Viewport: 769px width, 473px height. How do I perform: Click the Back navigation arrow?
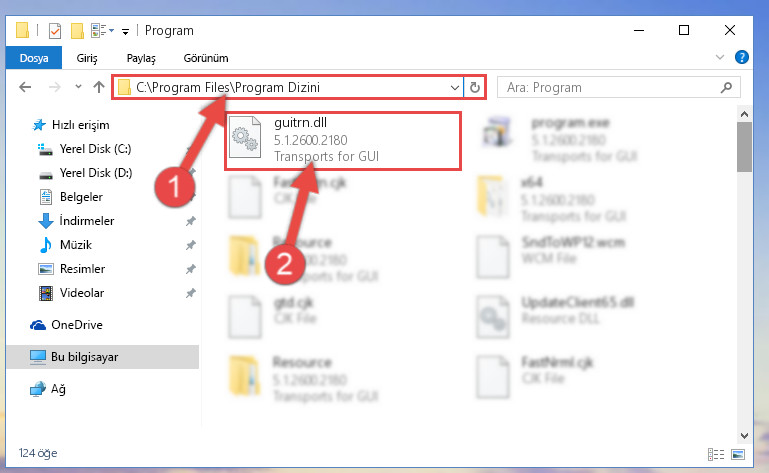pyautogui.click(x=25, y=87)
